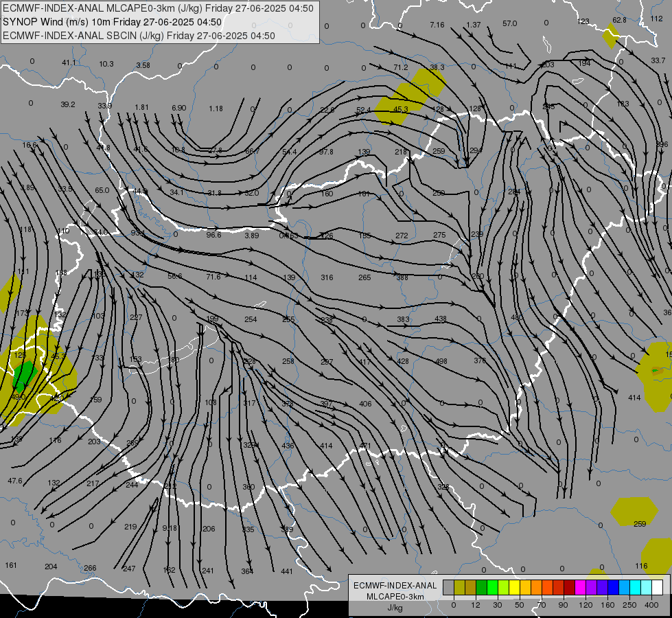Image resolution: width=672 pixels, height=618 pixels.
Task: Click the map value 38.3
Action: pyautogui.click(x=437, y=67)
